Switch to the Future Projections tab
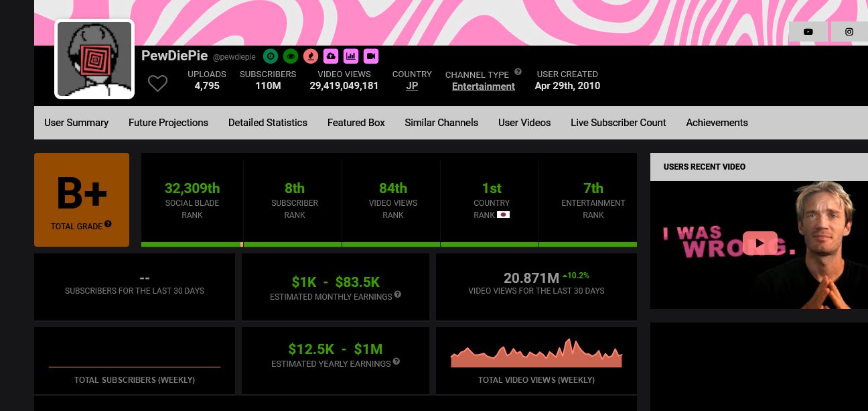Image resolution: width=868 pixels, height=411 pixels. (168, 123)
